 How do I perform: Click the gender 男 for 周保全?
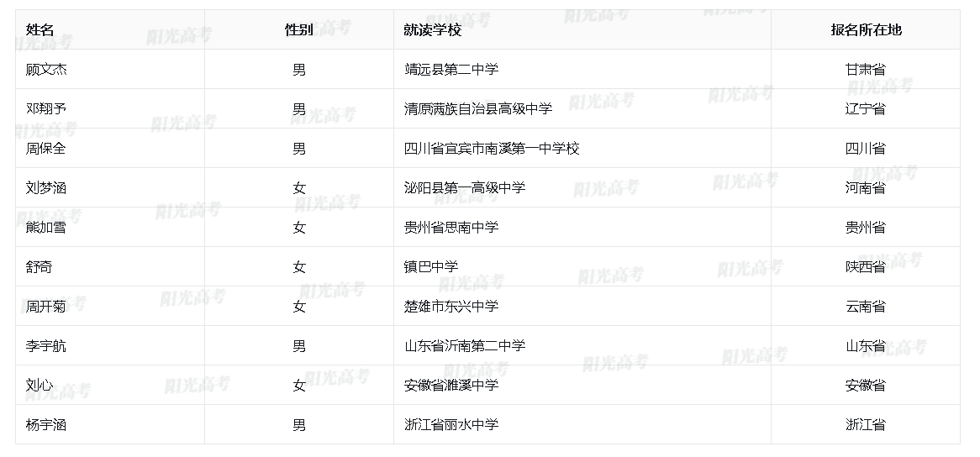click(299, 149)
